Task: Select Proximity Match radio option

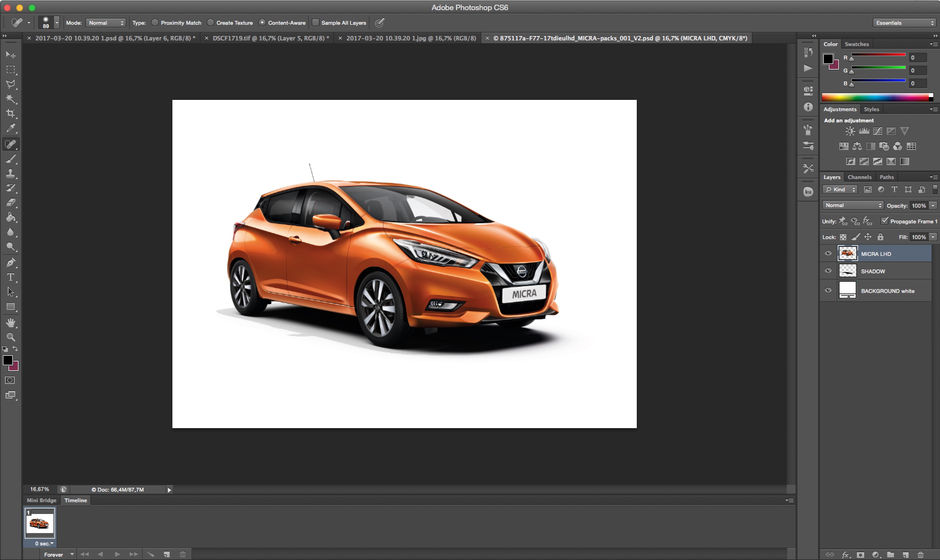Action: [x=155, y=23]
